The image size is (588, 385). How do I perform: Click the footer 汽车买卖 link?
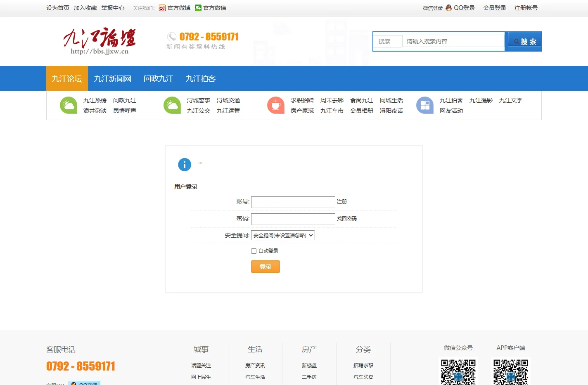(363, 377)
